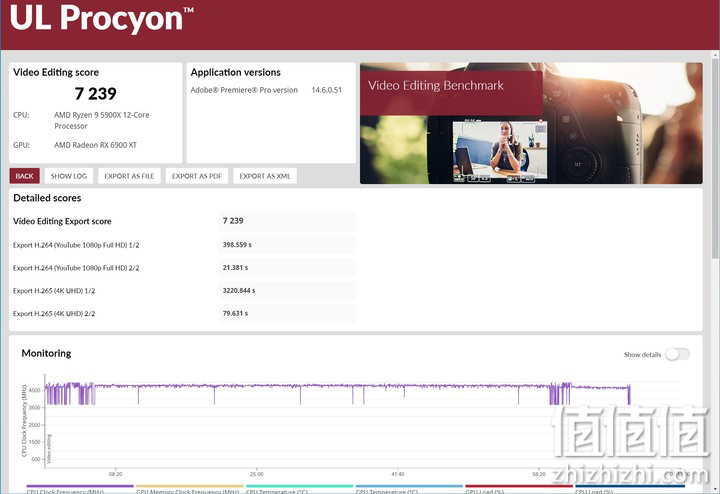Click the Monitoring heading
This screenshot has width=720, height=494.
point(46,353)
